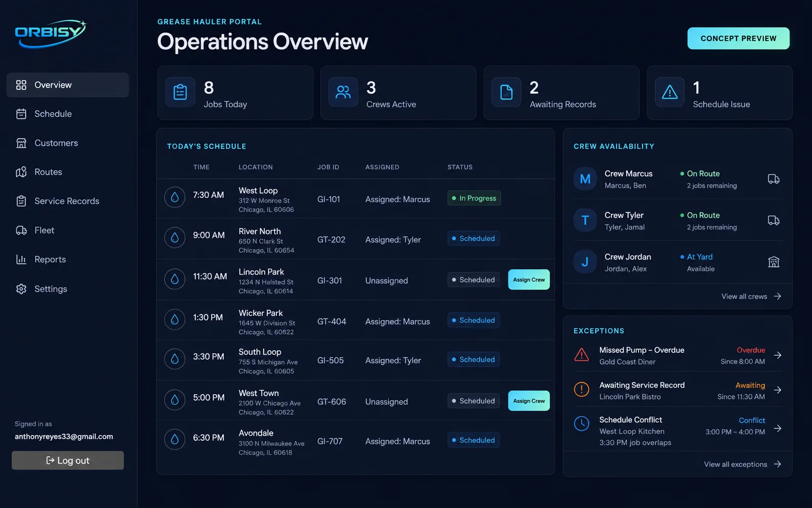Click Gold Coast Diner text
Screen dimensions: 812x508
click(627, 362)
